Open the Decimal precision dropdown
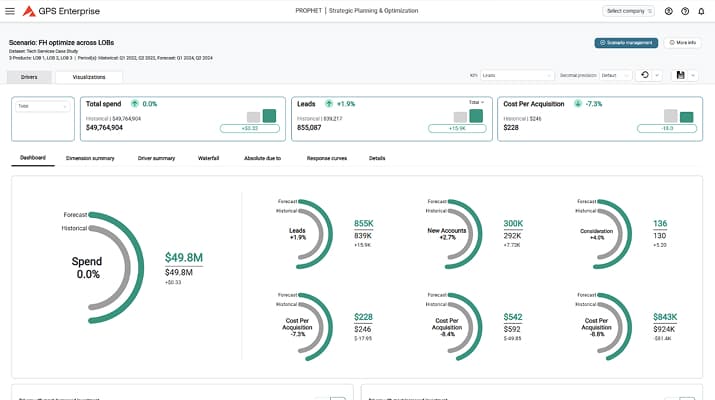Image resolution: width=715 pixels, height=400 pixels. (x=615, y=75)
